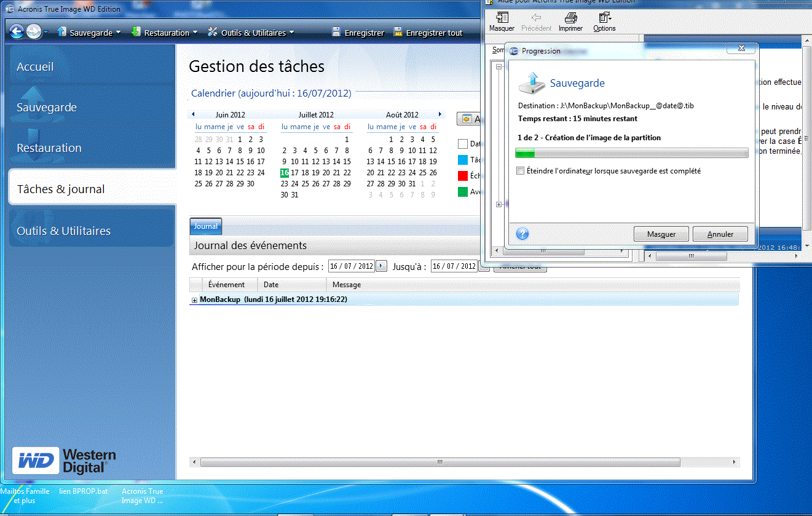The image size is (812, 516).
Task: Click the Masquer icon in the help window
Action: [x=501, y=22]
